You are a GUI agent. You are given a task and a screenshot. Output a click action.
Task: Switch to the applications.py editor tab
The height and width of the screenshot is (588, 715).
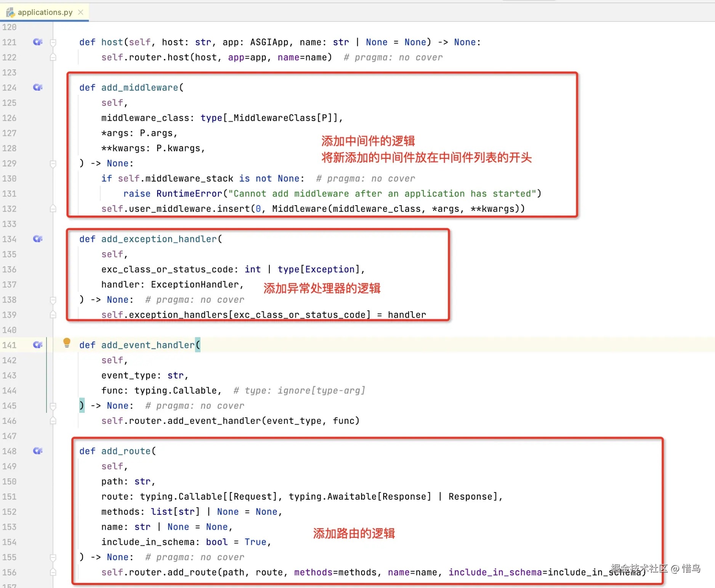coord(45,12)
